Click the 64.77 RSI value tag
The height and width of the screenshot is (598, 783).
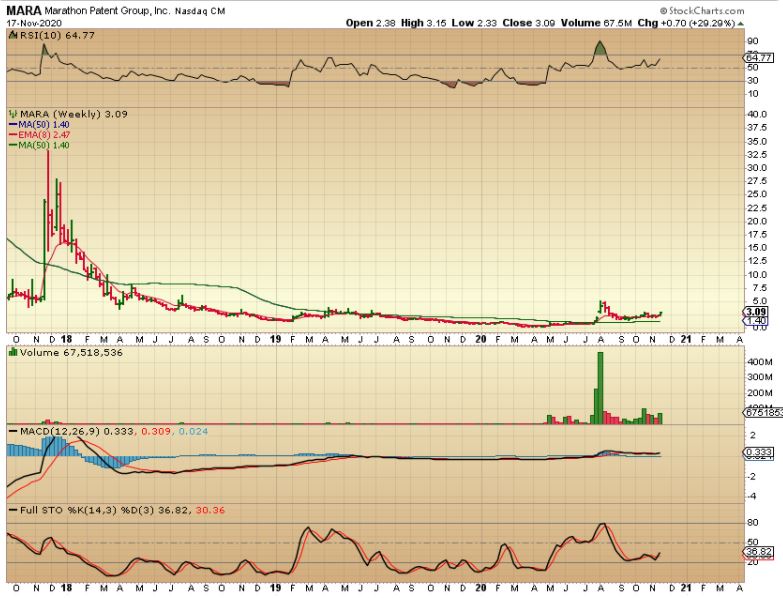pyautogui.click(x=758, y=58)
